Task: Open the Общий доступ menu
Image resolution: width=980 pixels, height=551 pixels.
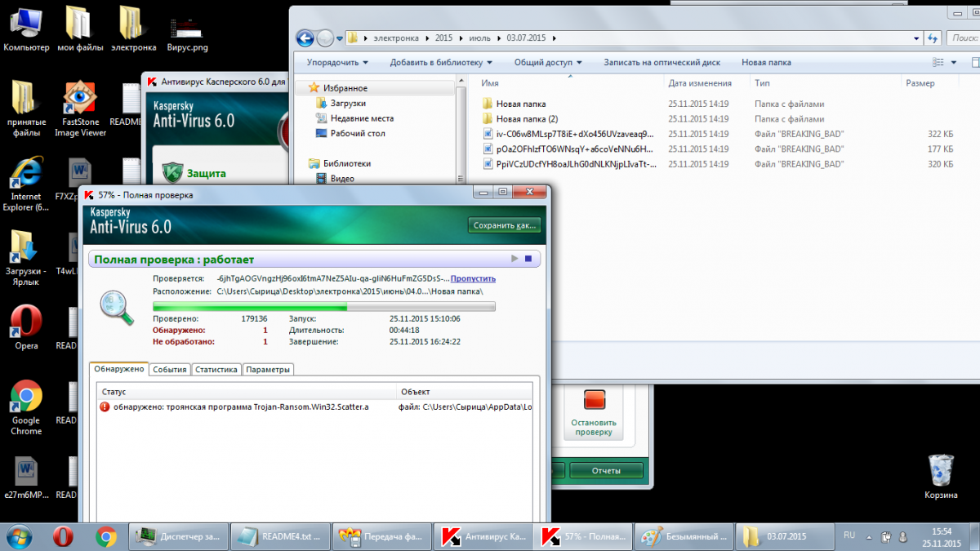Action: (549, 62)
